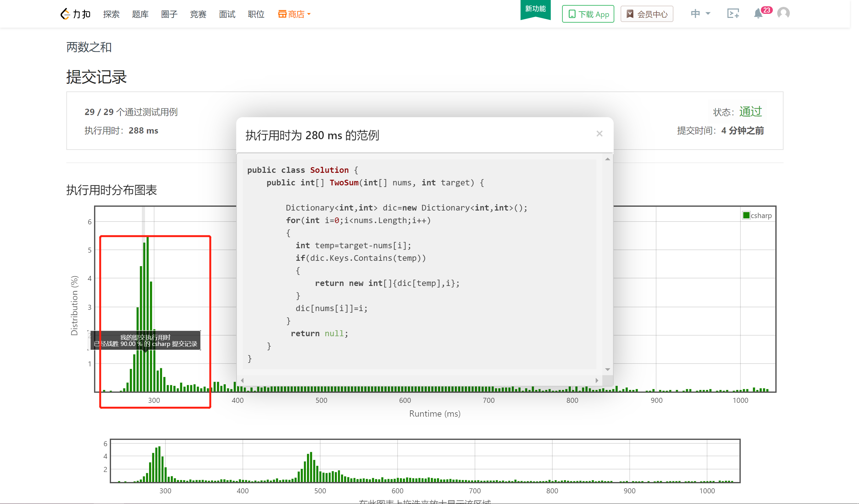Click the LeetCode 力扣 logo

pyautogui.click(x=75, y=14)
